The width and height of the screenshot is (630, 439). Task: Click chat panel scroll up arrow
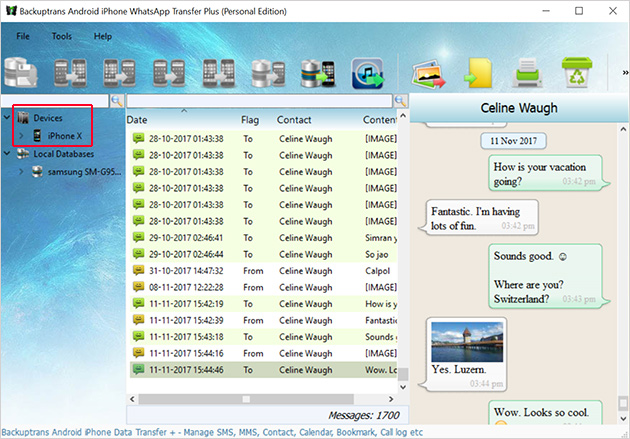pos(623,129)
